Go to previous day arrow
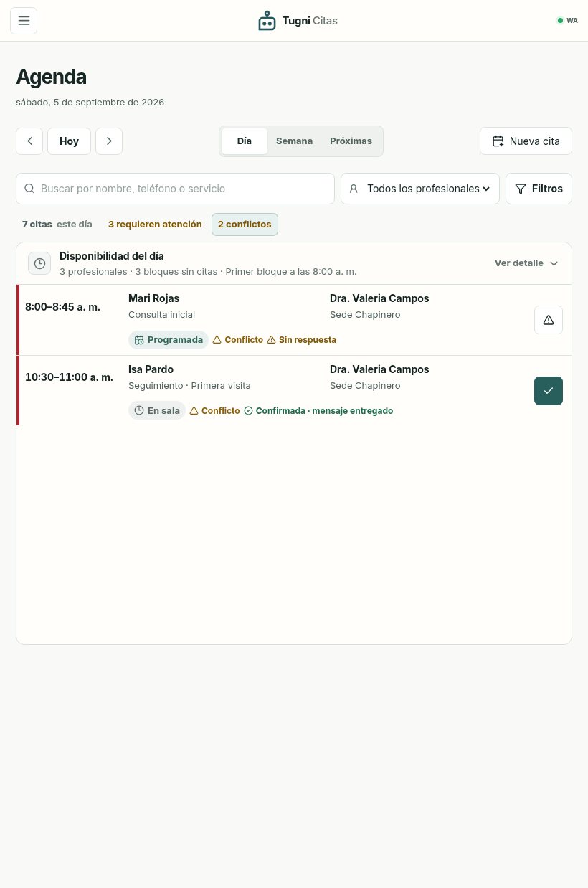588x888 pixels. 29,141
